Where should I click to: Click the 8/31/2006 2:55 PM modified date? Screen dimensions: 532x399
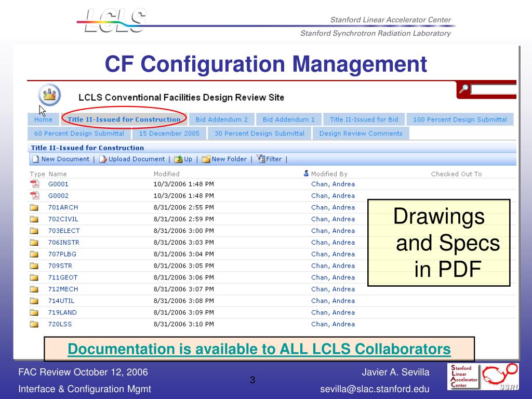183,207
